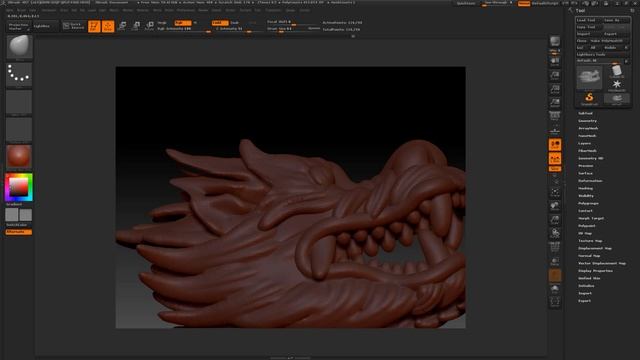This screenshot has height=360, width=640.
Task: Toggle Perspective on right shelf
Action: (555, 116)
